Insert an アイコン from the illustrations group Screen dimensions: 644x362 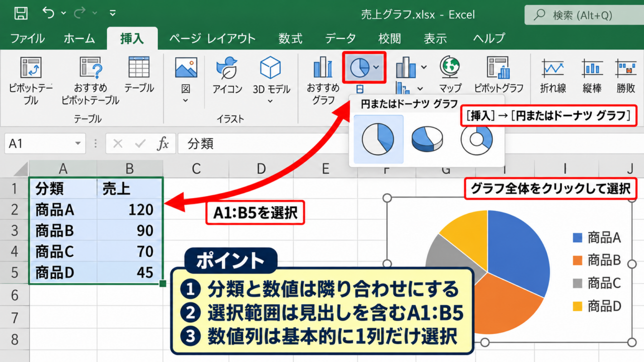click(x=227, y=75)
